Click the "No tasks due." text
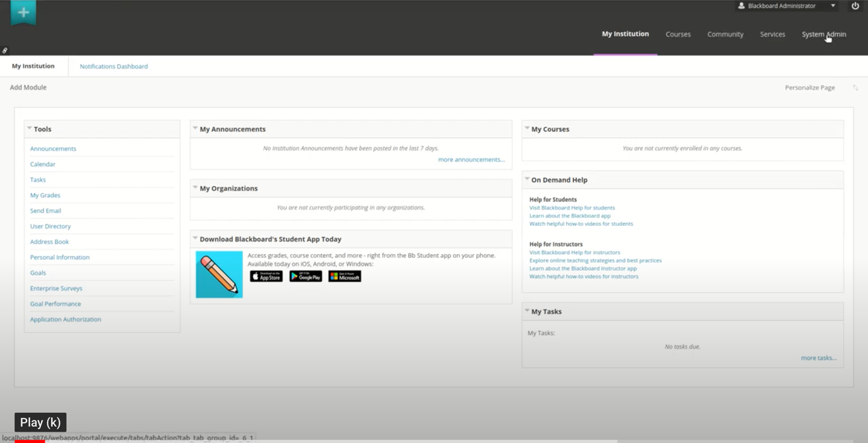The height and width of the screenshot is (443, 868). 682,347
